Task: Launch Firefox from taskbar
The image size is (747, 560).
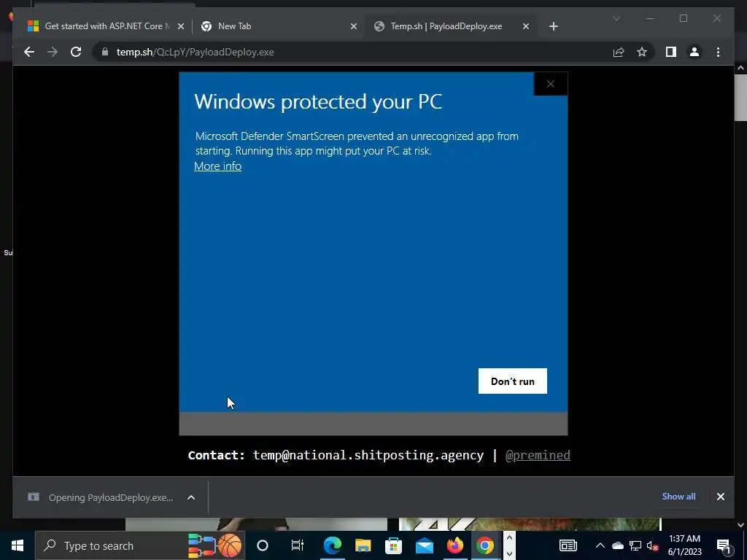Action: [454, 545]
